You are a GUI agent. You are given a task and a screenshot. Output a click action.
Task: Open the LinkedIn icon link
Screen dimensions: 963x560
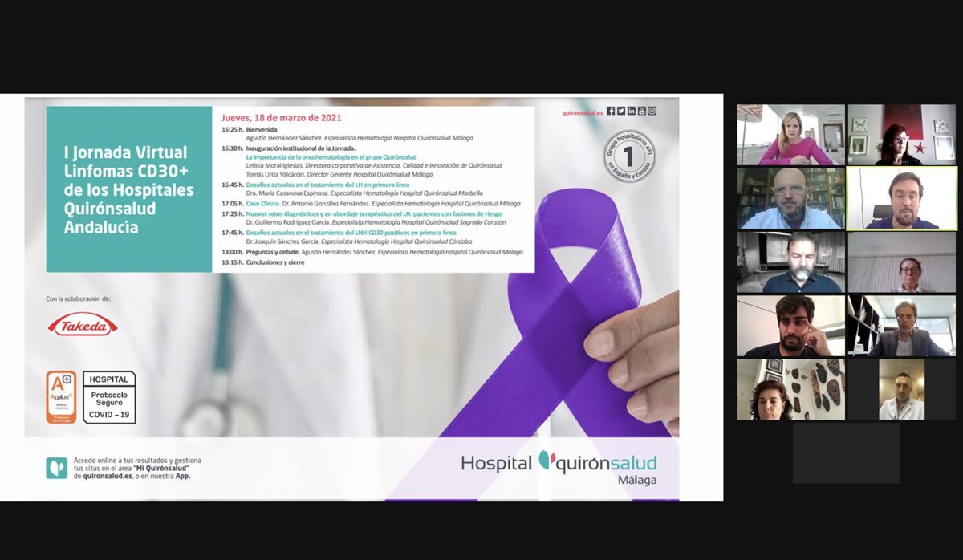tap(632, 111)
